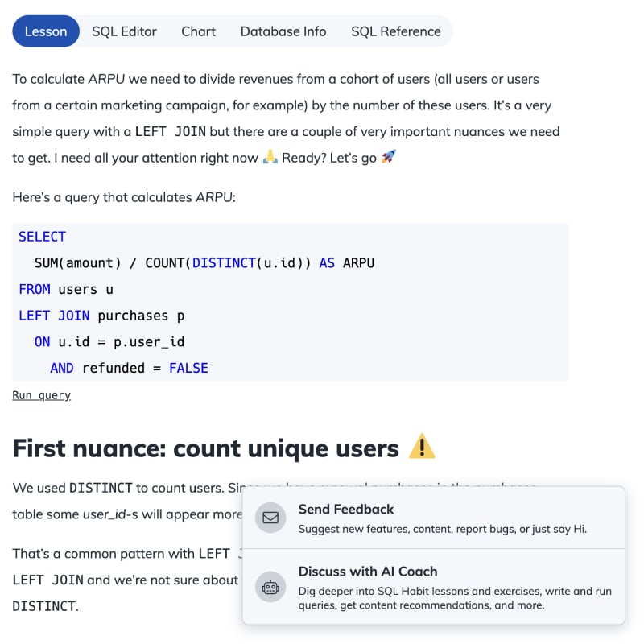Image resolution: width=644 pixels, height=644 pixels.
Task: View the Database Info tab
Action: [283, 31]
